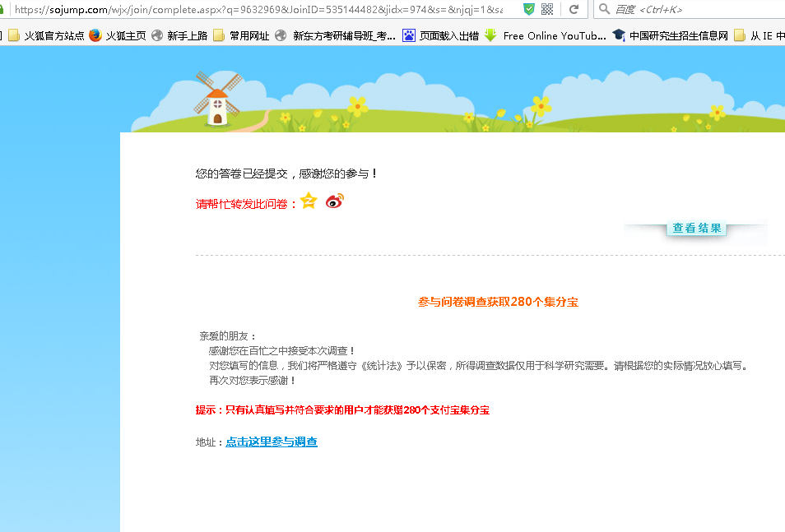Screen dimensions: 785x532
Task: Click the windmill illustration in banner
Action: pos(218,99)
